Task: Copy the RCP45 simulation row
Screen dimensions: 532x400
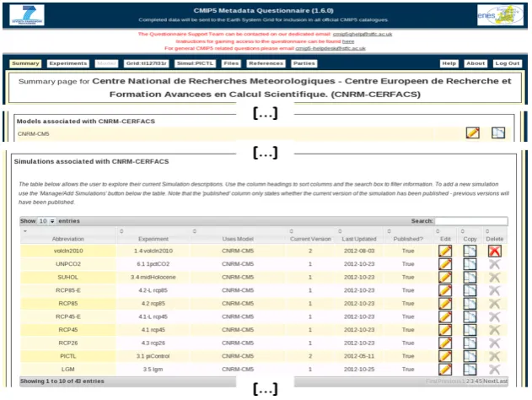Action: [470, 330]
